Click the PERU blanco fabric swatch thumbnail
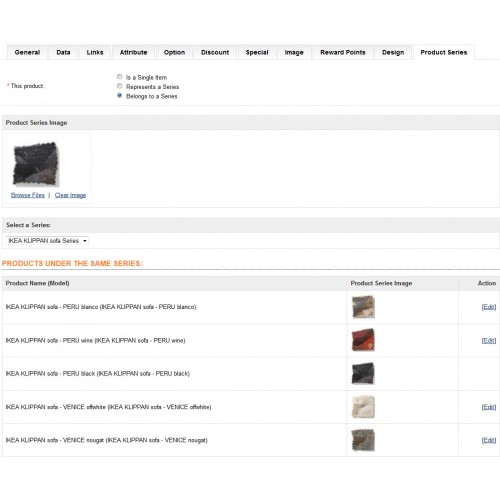The image size is (500, 500). click(x=363, y=307)
